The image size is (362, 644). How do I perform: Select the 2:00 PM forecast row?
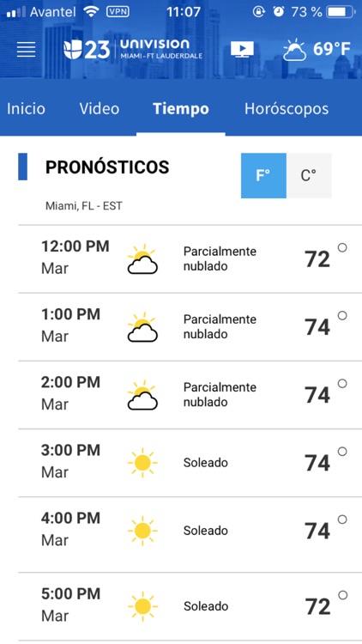[x=190, y=395]
